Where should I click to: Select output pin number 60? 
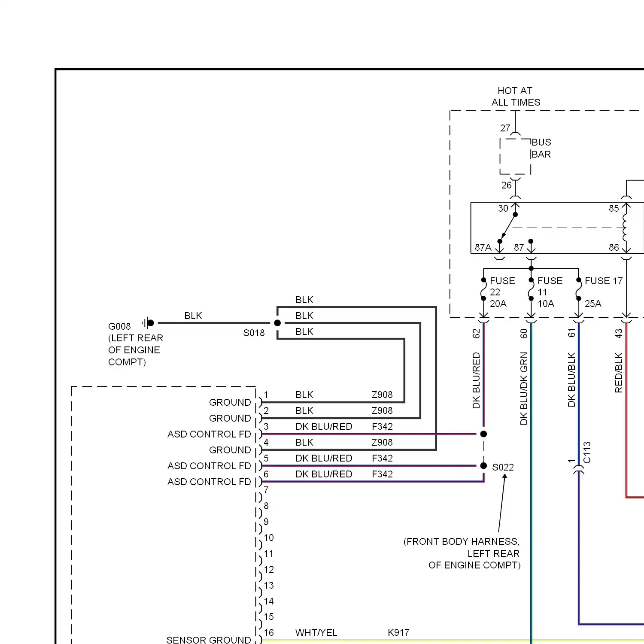pos(524,334)
